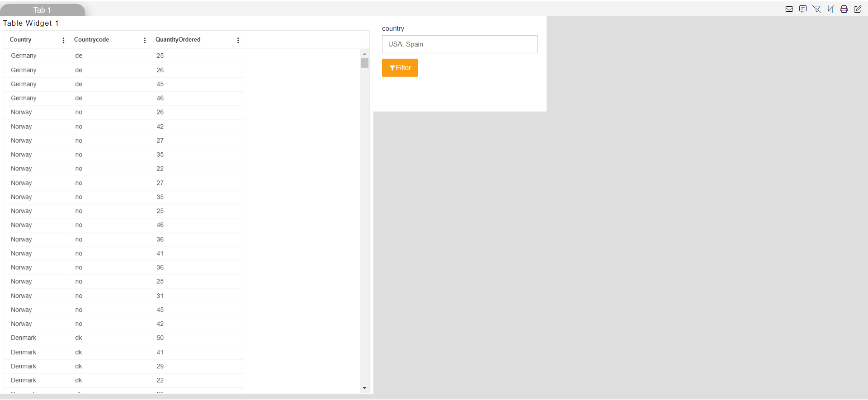
Task: Select quantity 22 in the Denmark row
Action: tap(160, 381)
